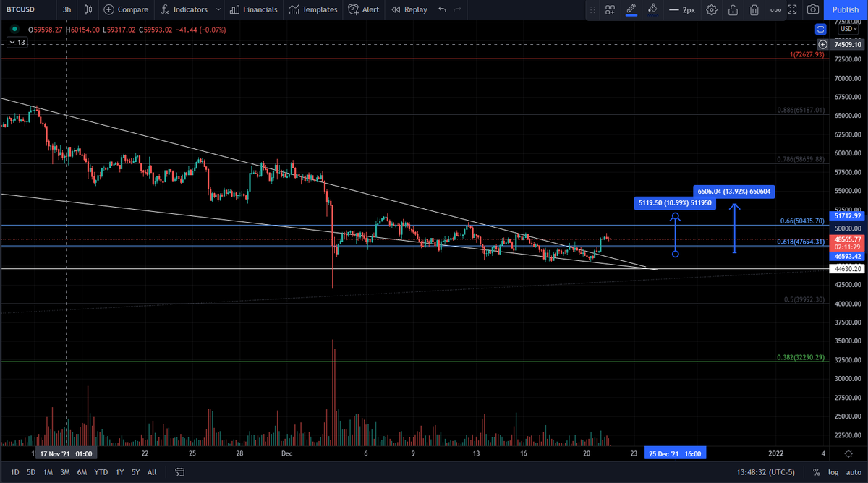
Task: Click the Publish button
Action: pos(846,9)
